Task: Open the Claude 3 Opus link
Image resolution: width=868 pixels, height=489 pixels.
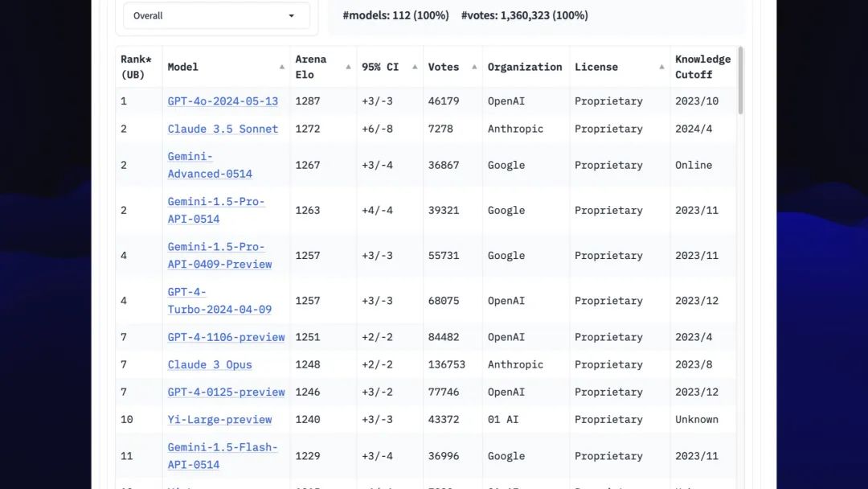Action: pyautogui.click(x=210, y=365)
